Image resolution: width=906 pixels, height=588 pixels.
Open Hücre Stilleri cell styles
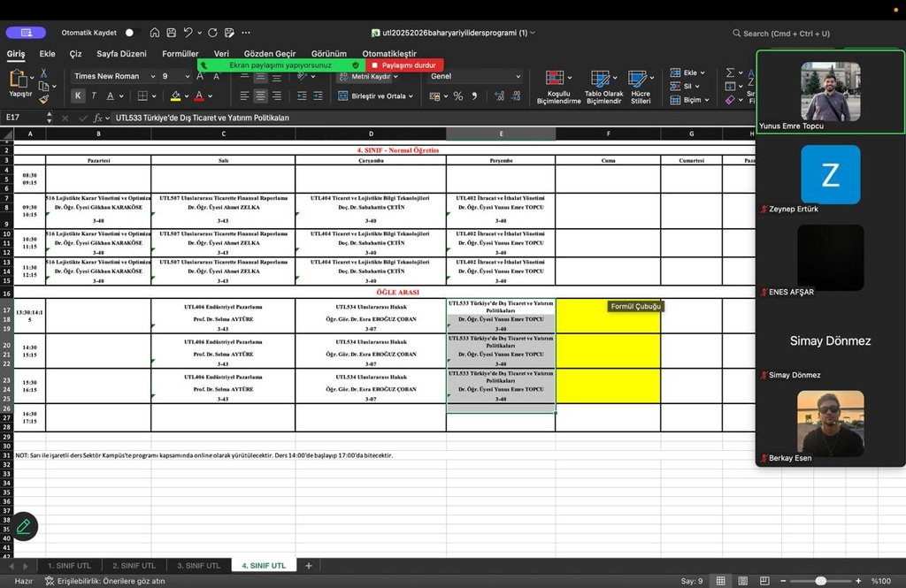click(641, 80)
